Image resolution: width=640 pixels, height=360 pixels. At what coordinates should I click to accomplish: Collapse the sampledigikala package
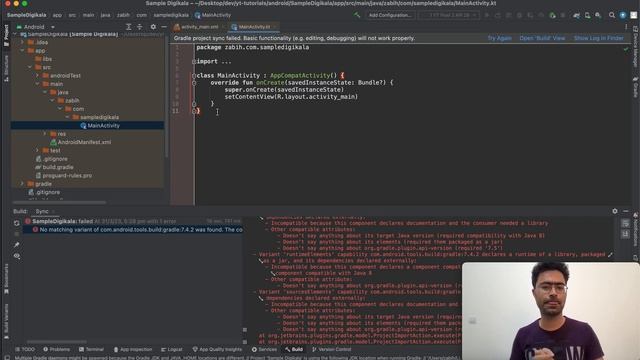68,117
